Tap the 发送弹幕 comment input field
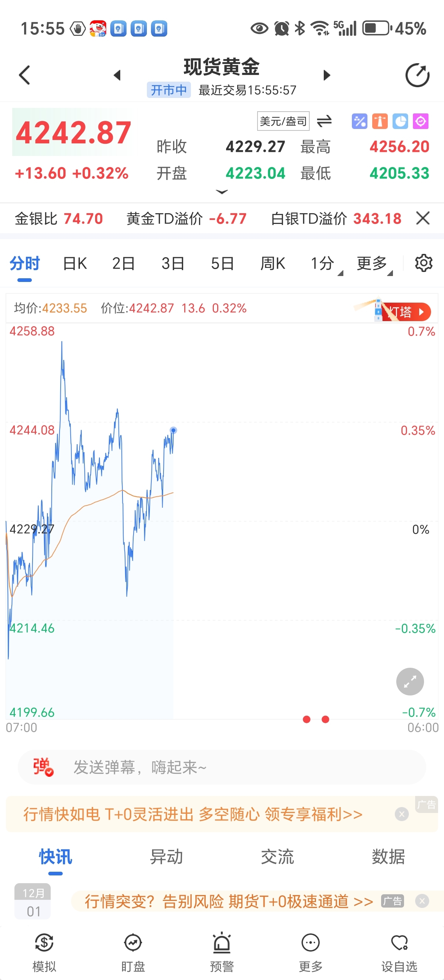This screenshot has height=980, width=444. tap(228, 767)
